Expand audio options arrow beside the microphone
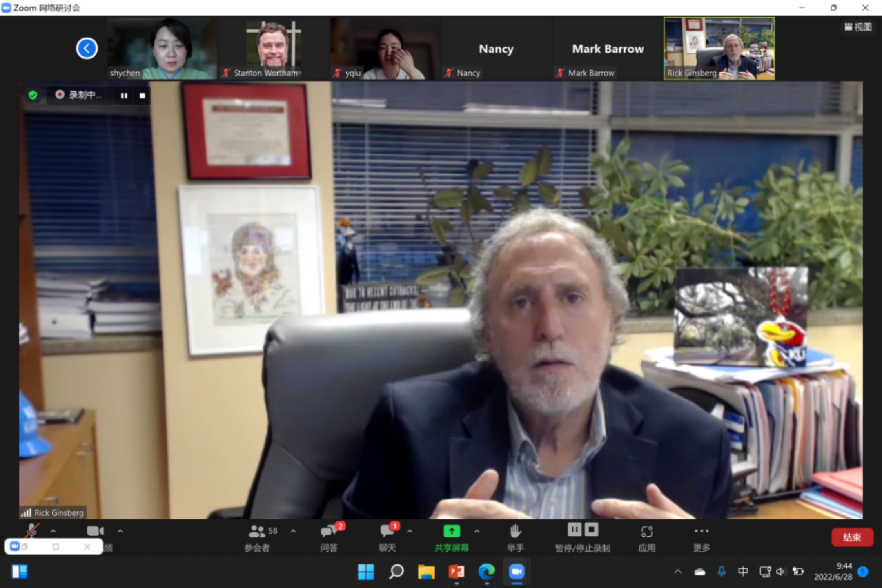The height and width of the screenshot is (588, 882). click(x=53, y=531)
